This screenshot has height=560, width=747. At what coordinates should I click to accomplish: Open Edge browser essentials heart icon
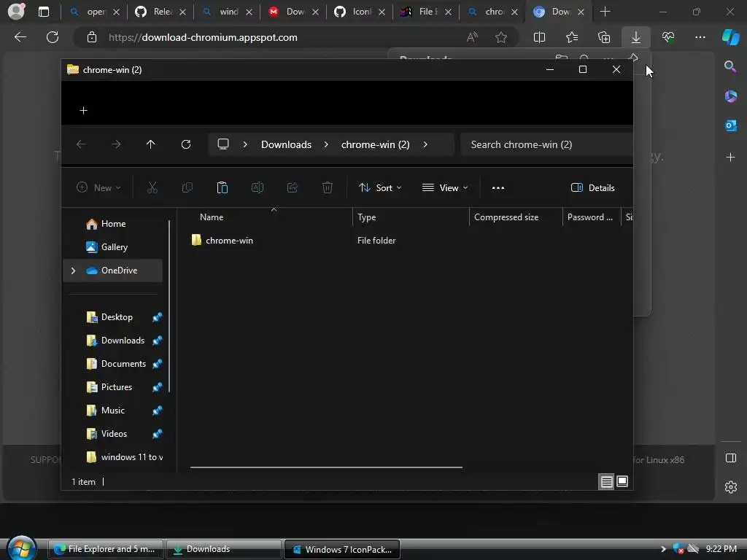pos(668,37)
